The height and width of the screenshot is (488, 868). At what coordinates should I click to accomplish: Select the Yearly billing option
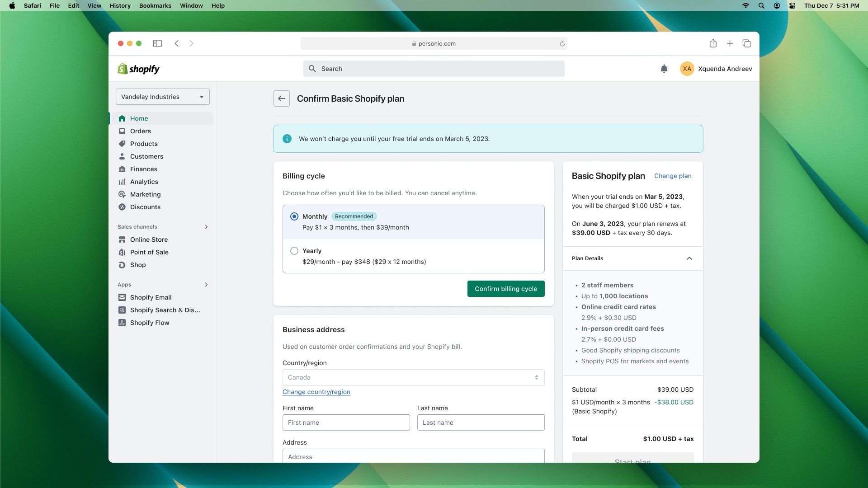294,251
